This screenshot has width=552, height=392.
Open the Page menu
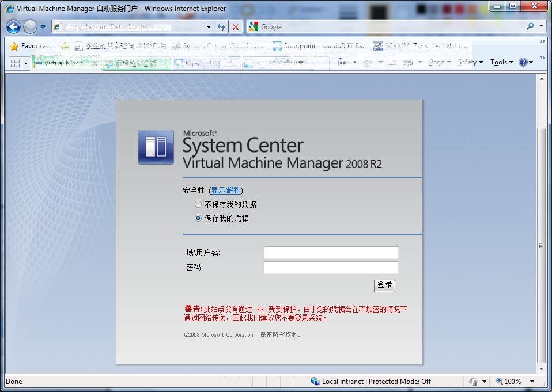(439, 62)
